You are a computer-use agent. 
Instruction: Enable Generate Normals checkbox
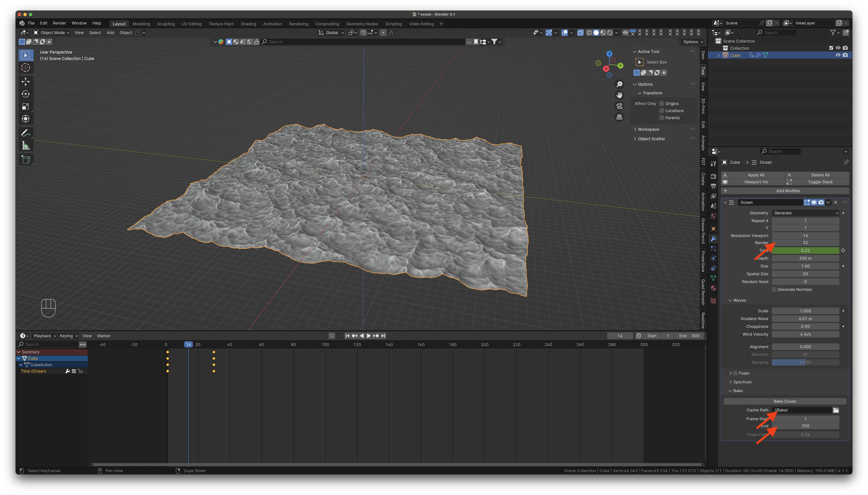pyautogui.click(x=774, y=290)
